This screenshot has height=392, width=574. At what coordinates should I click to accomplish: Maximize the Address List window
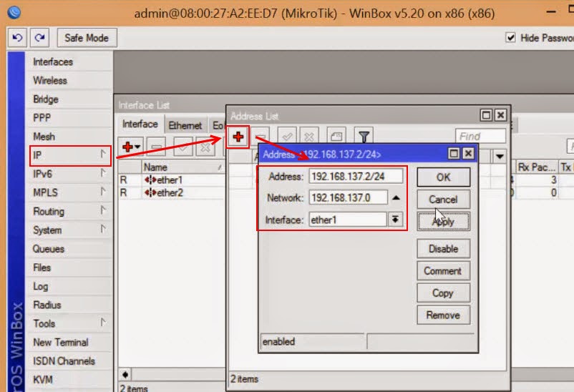pyautogui.click(x=486, y=115)
